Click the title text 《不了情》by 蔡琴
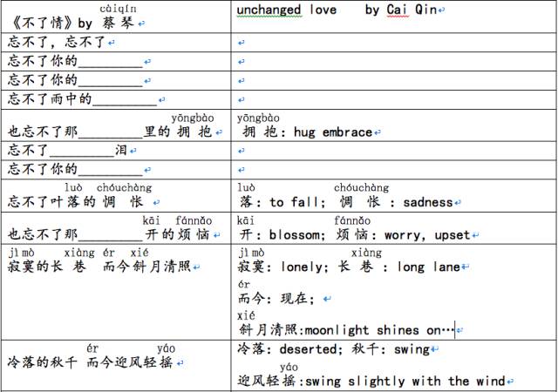558x392 pixels. 72,24
